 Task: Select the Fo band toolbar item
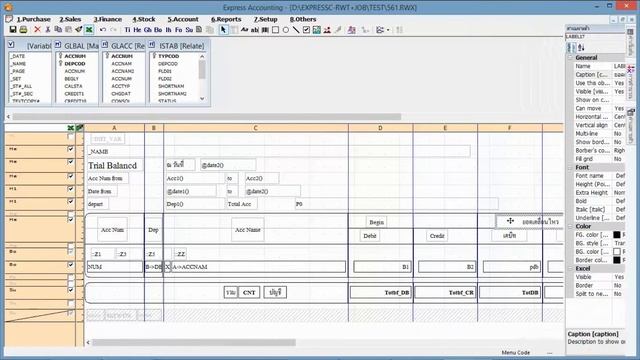tap(178, 30)
